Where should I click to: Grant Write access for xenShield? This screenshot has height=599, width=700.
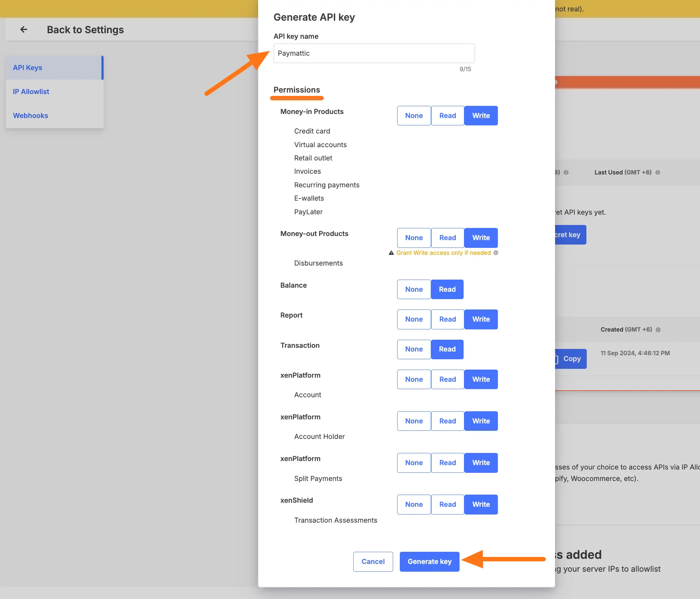(481, 504)
